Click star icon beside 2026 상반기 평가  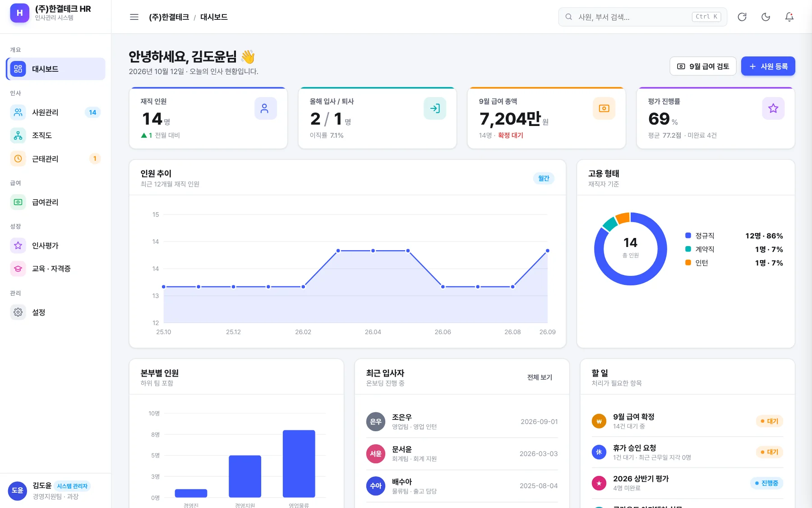(599, 483)
